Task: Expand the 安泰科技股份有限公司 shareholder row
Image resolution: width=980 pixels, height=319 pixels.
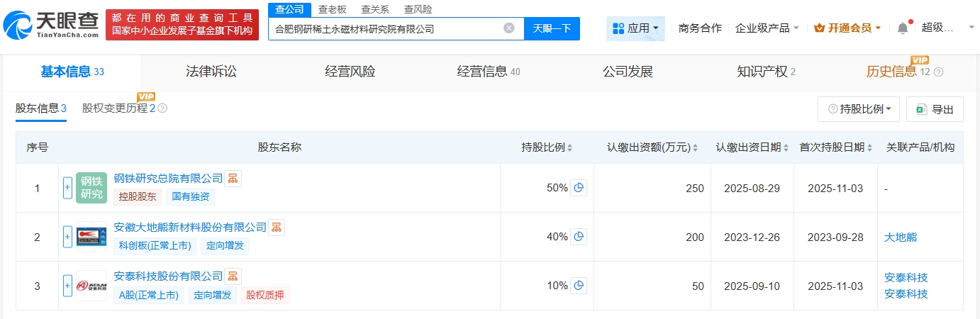Action: pyautogui.click(x=68, y=286)
